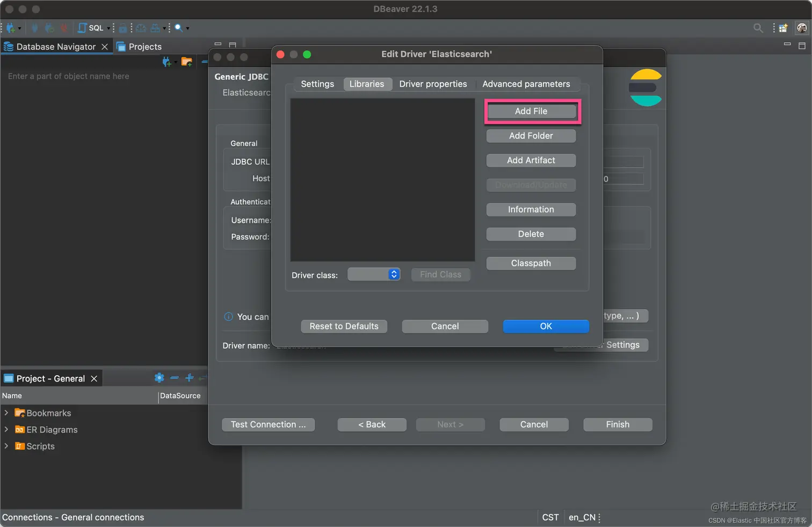Click the Information button
The width and height of the screenshot is (812, 527).
pos(531,210)
